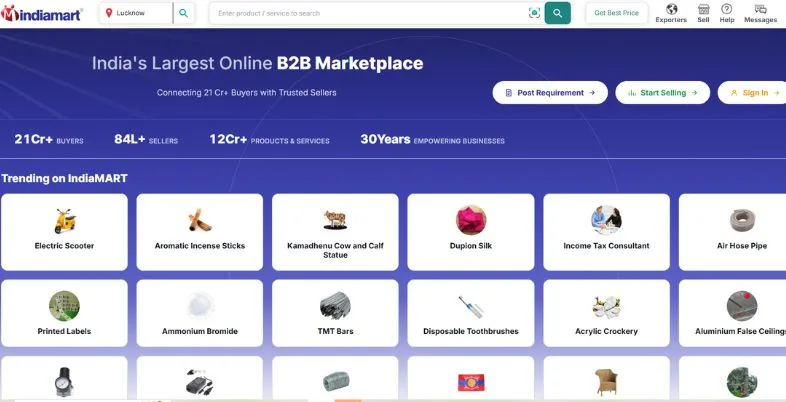Screen dimensions: 786x402
Task: Click the Lucknow location field
Action: point(136,13)
